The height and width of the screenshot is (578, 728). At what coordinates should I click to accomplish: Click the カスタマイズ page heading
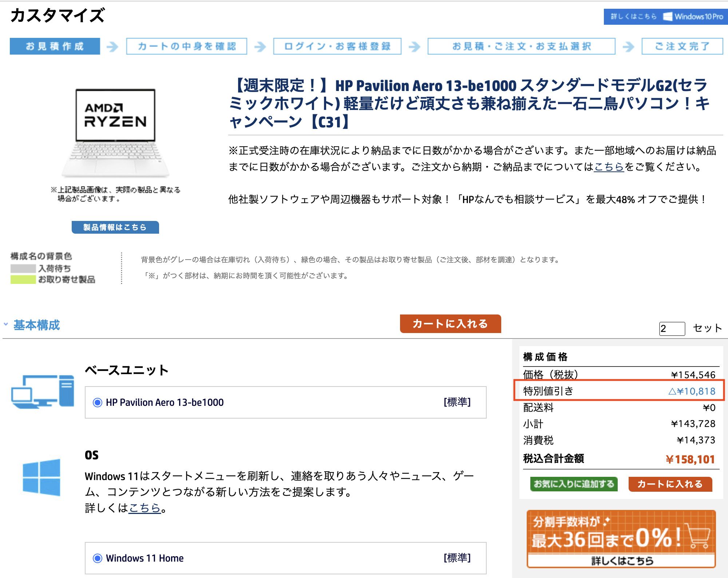(58, 16)
